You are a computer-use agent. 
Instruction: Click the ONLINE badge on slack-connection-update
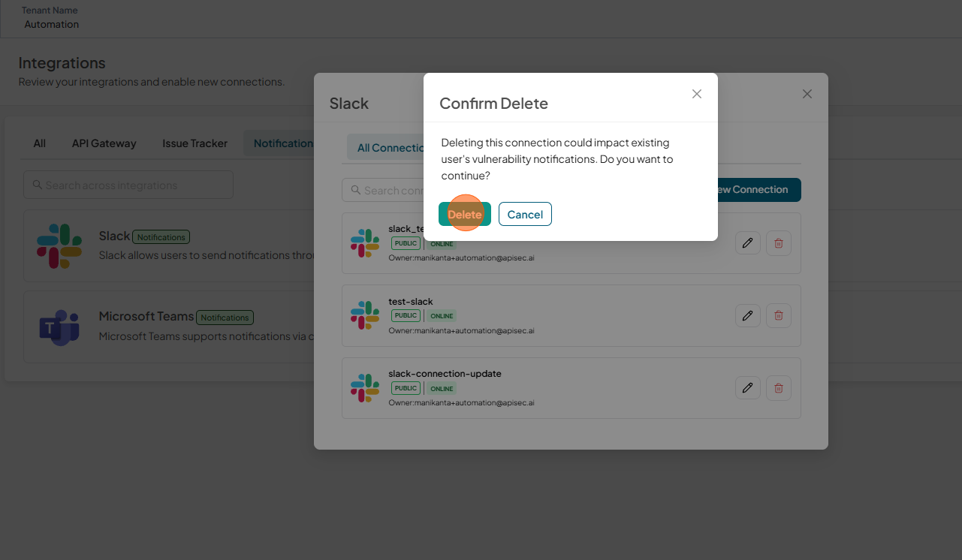pyautogui.click(x=442, y=388)
